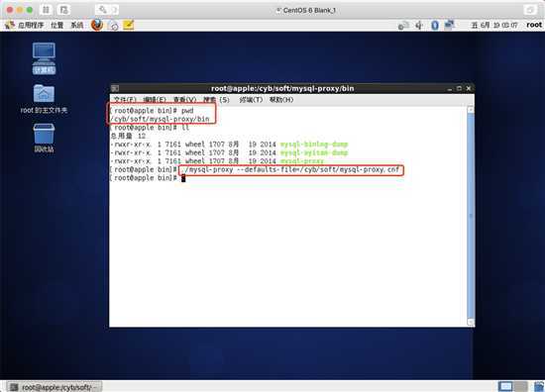Open the System menu in top panel

point(77,25)
